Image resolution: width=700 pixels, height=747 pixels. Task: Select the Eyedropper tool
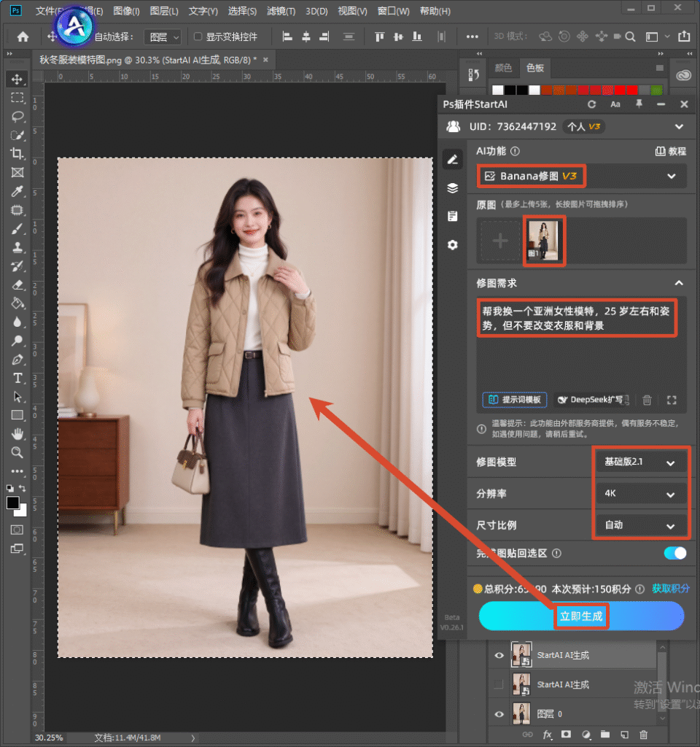pyautogui.click(x=17, y=191)
